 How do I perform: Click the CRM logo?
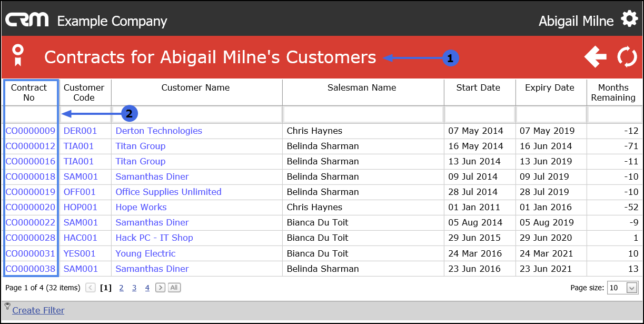pyautogui.click(x=27, y=21)
